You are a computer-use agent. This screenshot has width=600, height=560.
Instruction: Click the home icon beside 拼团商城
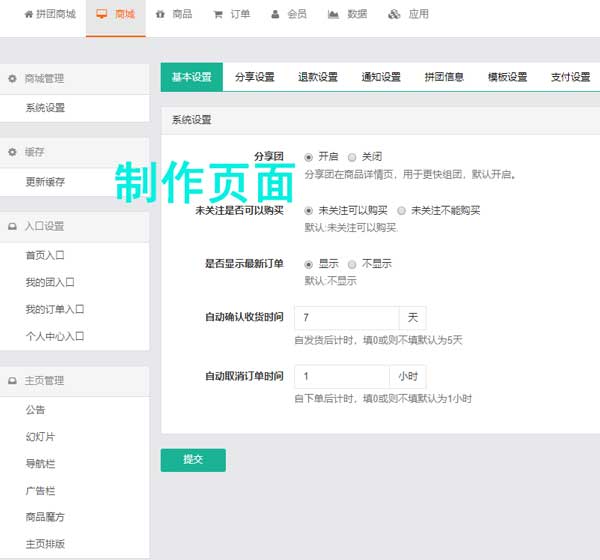coord(29,15)
